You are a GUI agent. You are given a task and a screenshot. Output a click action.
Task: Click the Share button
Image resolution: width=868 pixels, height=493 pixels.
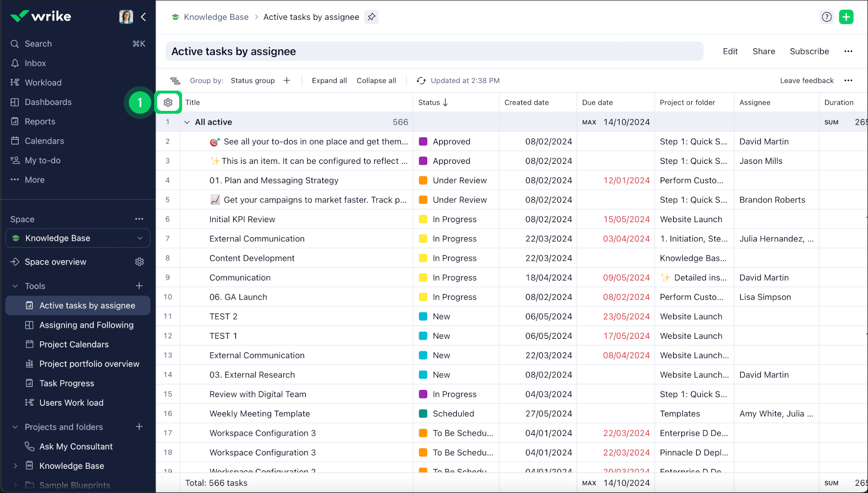click(x=763, y=51)
